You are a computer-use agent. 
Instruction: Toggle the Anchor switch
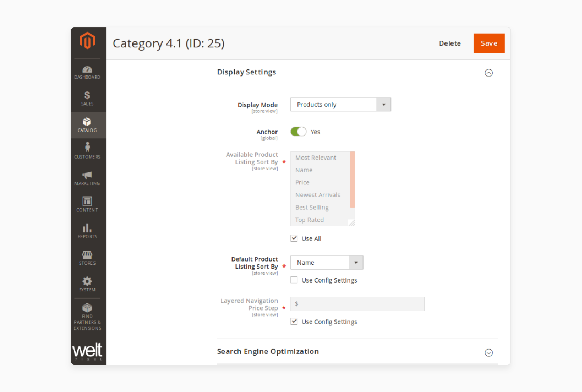tap(298, 131)
